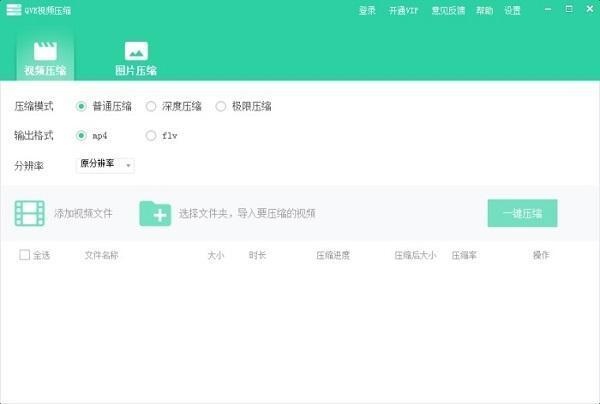This screenshot has height=404, width=600.
Task: Click the 文件名称 column header
Action: pyautogui.click(x=101, y=255)
